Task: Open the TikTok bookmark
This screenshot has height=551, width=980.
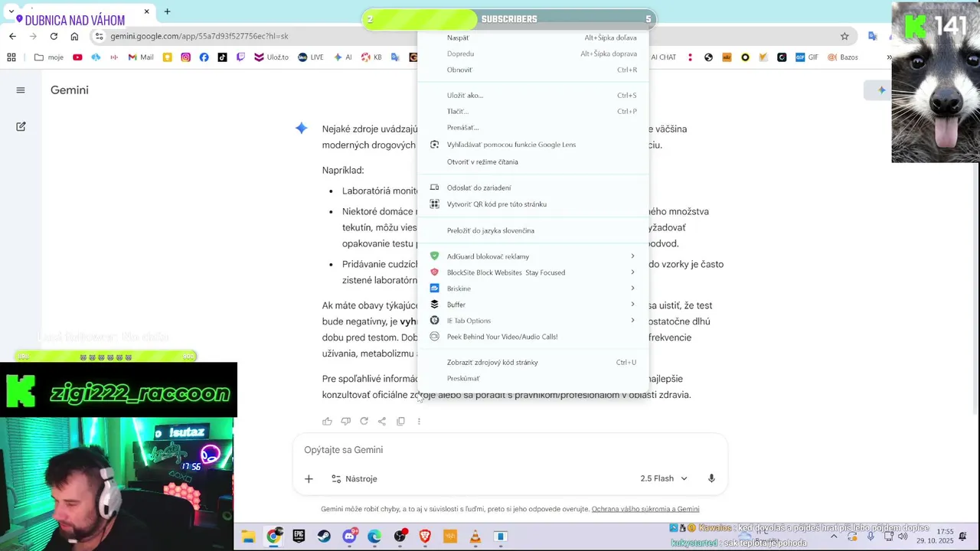Action: pyautogui.click(x=222, y=57)
